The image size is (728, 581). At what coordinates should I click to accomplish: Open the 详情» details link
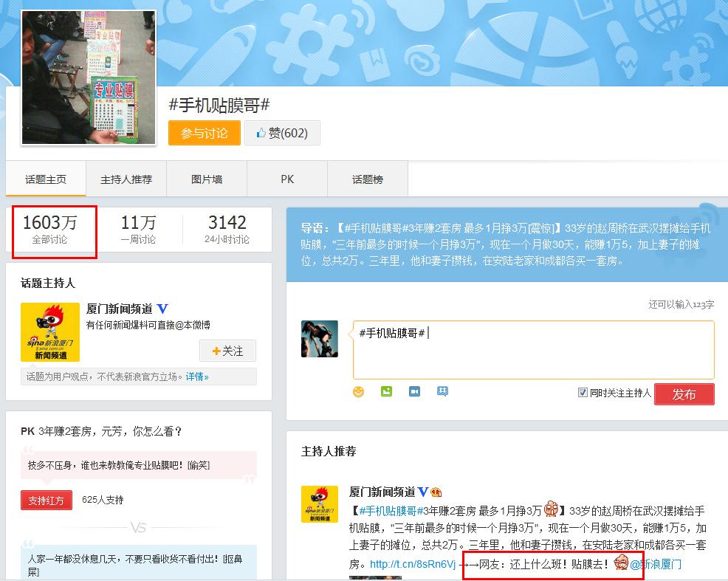pyautogui.click(x=197, y=377)
